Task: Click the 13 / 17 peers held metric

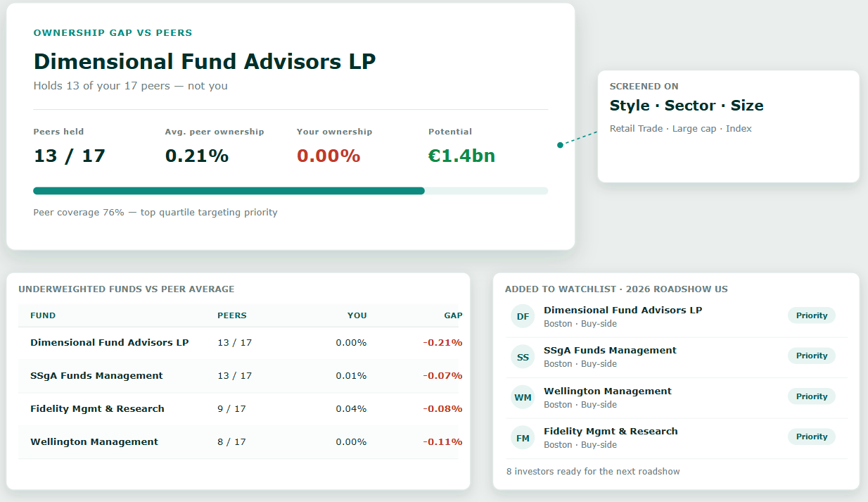Action: (x=69, y=156)
